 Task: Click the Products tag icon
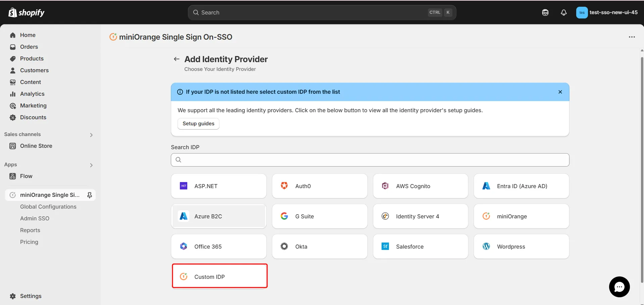coord(13,58)
